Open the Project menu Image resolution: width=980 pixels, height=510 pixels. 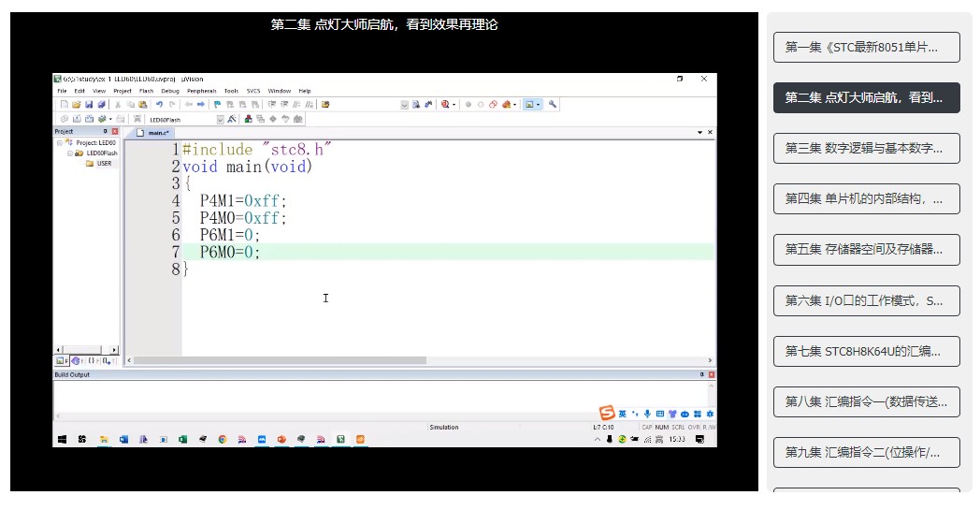point(122,91)
